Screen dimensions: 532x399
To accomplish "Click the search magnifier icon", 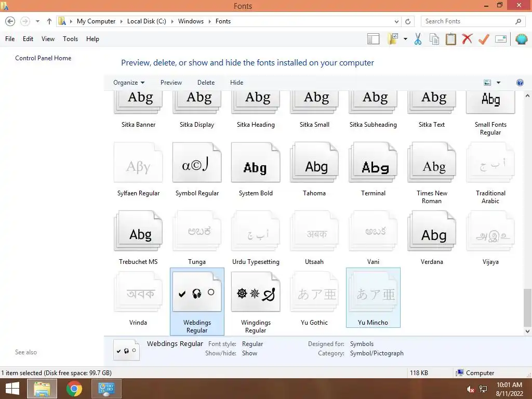I will pos(518,21).
